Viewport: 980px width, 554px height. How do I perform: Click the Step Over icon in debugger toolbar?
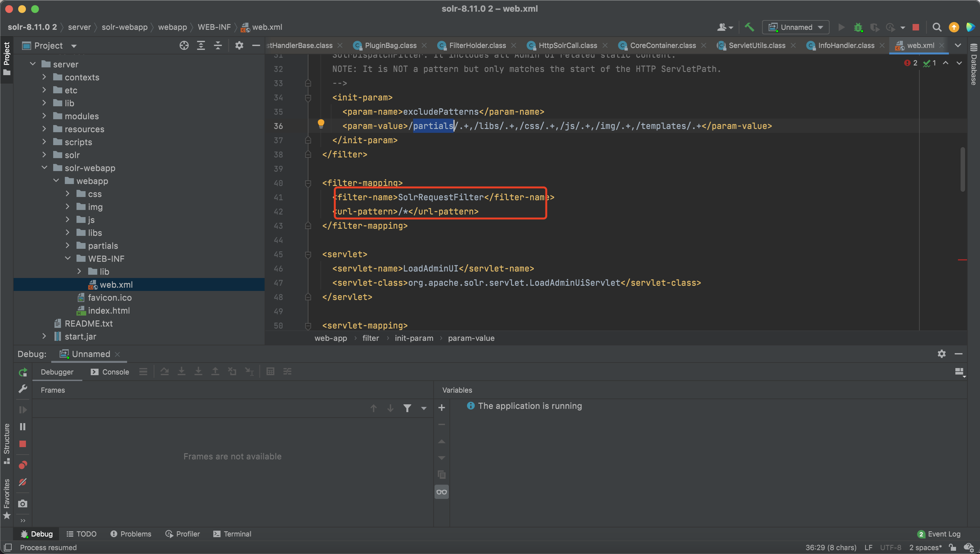click(x=164, y=371)
